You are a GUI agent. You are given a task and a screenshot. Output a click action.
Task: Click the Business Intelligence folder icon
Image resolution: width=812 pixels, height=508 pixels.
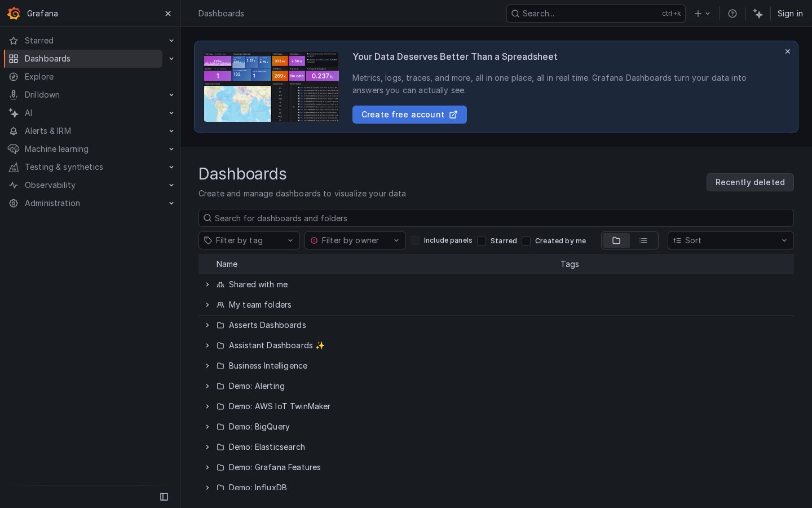click(220, 366)
